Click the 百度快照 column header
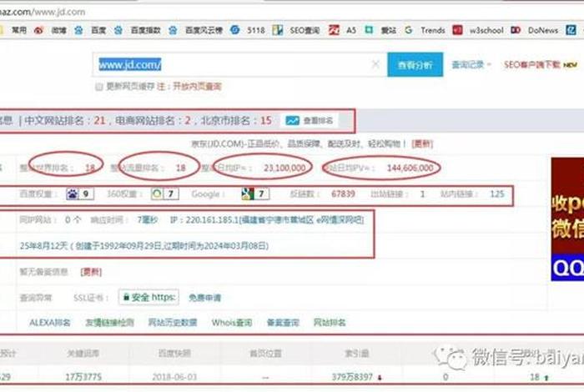 pyautogui.click(x=174, y=354)
